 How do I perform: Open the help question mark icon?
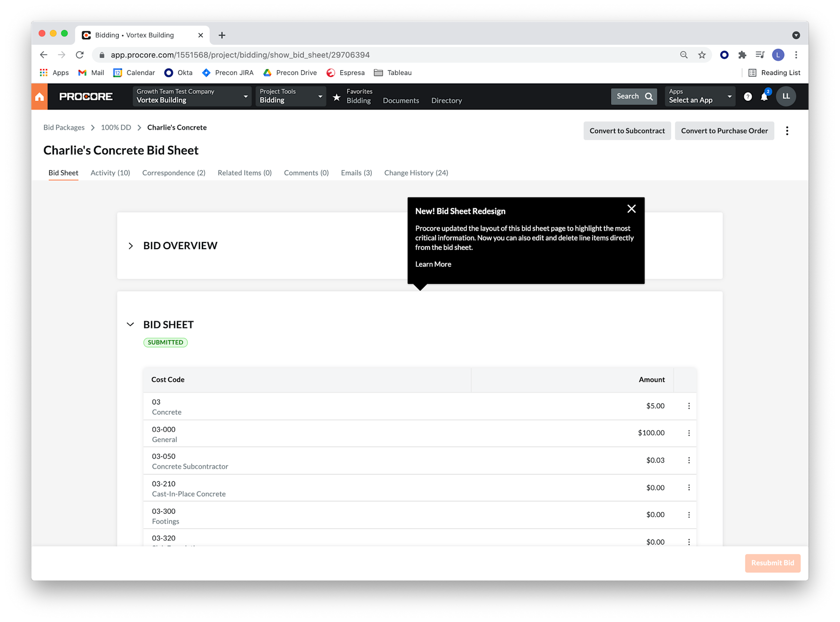[748, 97]
